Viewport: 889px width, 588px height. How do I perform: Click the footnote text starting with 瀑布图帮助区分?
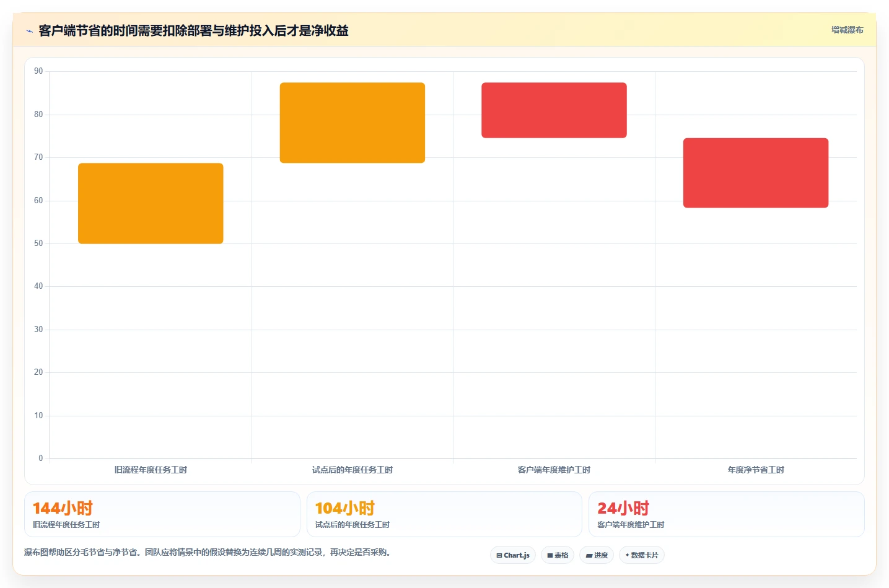tap(208, 552)
